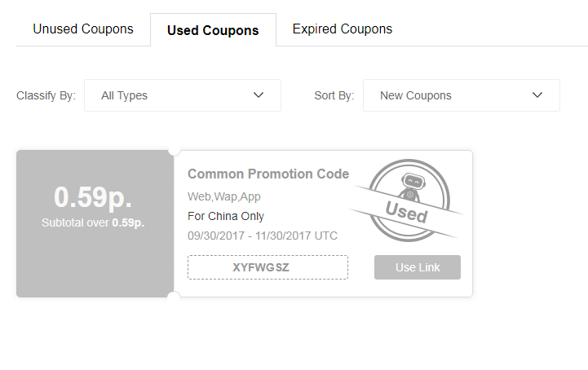Click the Used ribbon label on the stamp
This screenshot has width=588, height=370.
click(406, 214)
